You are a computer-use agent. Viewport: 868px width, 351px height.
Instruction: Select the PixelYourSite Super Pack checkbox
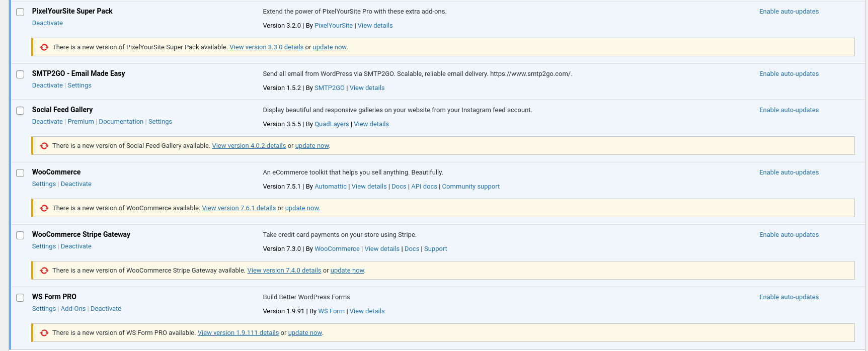(20, 12)
